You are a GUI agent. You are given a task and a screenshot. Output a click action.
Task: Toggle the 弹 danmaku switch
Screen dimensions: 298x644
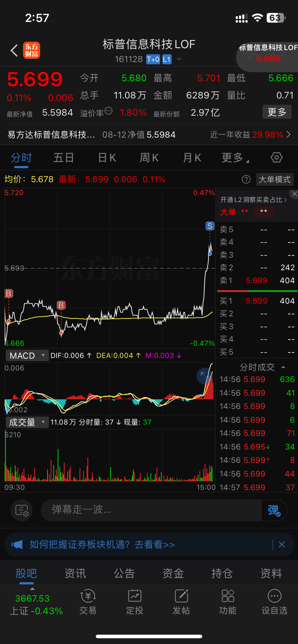(274, 510)
